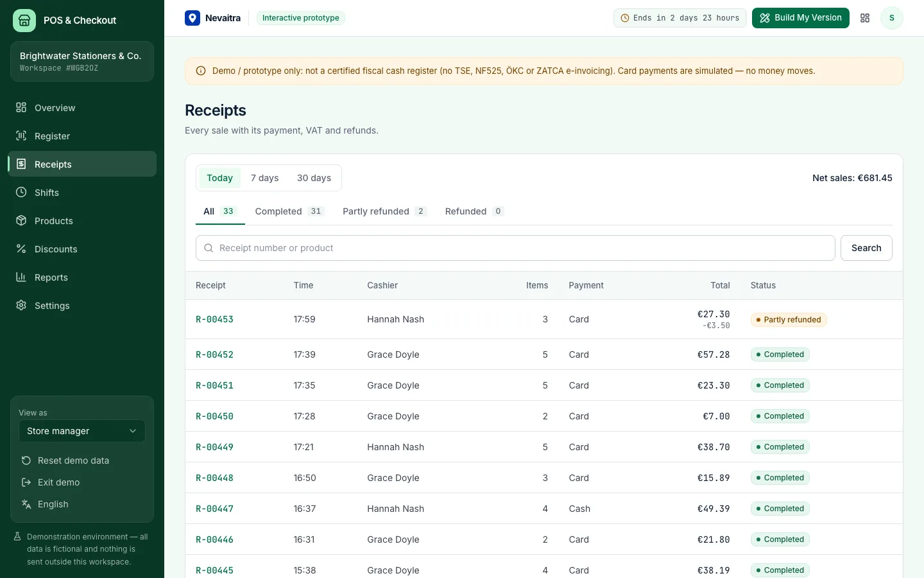Go to Overview in the sidebar
The height and width of the screenshot is (578, 924).
tap(82, 107)
